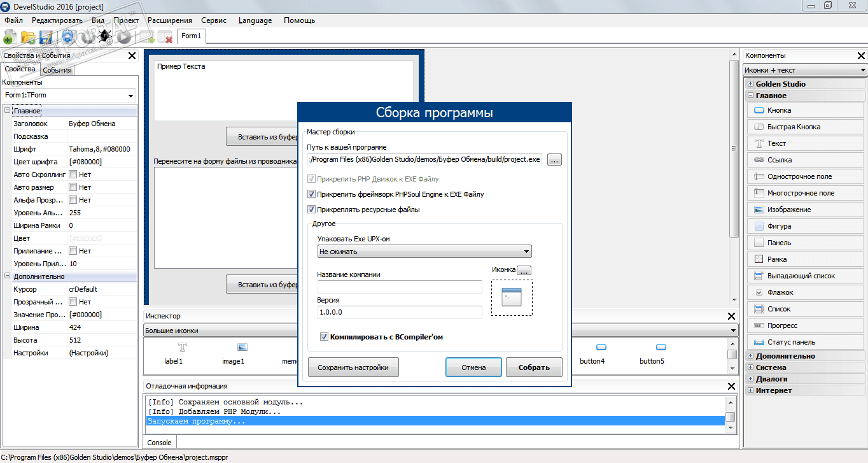Select the Прогресс component
868x463 pixels.
(x=806, y=325)
